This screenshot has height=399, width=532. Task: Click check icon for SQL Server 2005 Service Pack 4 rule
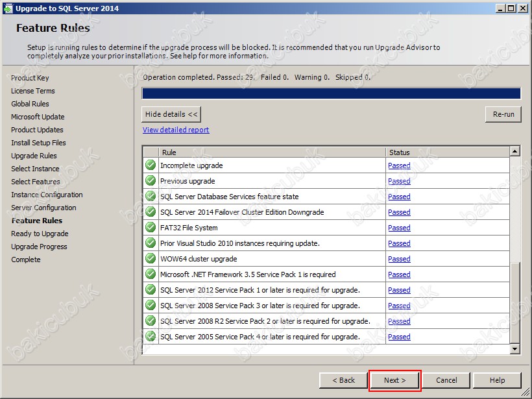[151, 337]
